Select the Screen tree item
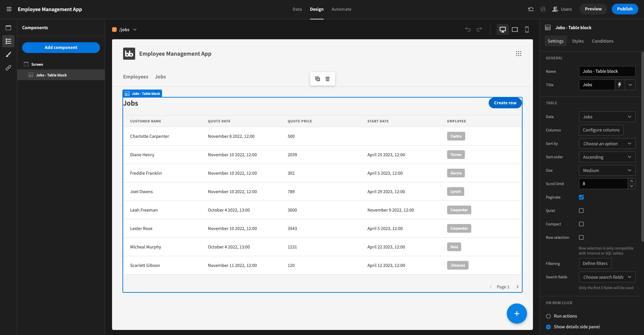This screenshot has height=335, width=644. click(61, 64)
